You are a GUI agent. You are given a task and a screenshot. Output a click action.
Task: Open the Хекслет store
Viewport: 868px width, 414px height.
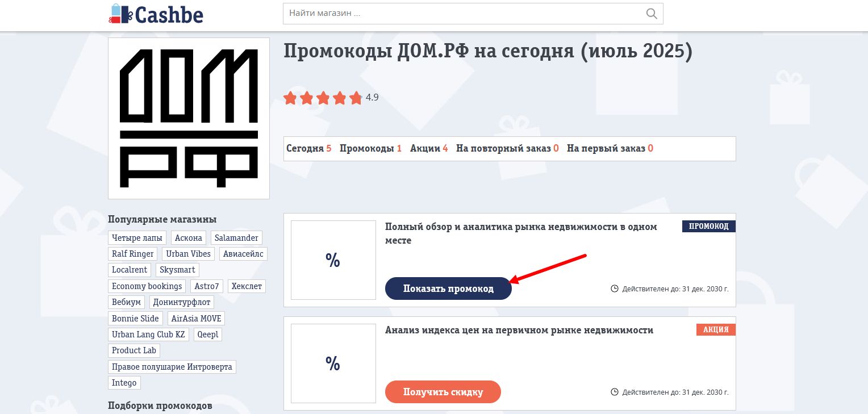[247, 286]
